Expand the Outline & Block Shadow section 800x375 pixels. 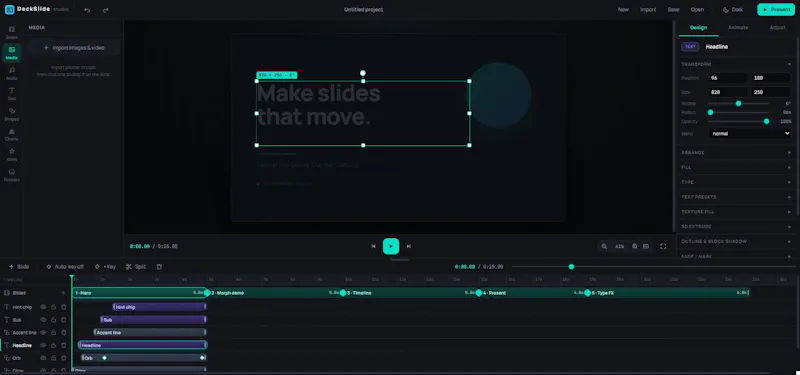[736, 241]
